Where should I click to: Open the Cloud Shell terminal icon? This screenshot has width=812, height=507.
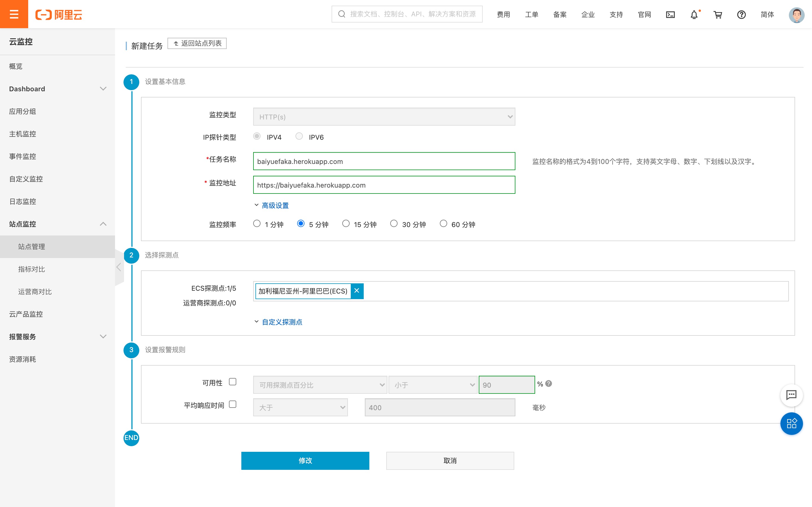670,15
